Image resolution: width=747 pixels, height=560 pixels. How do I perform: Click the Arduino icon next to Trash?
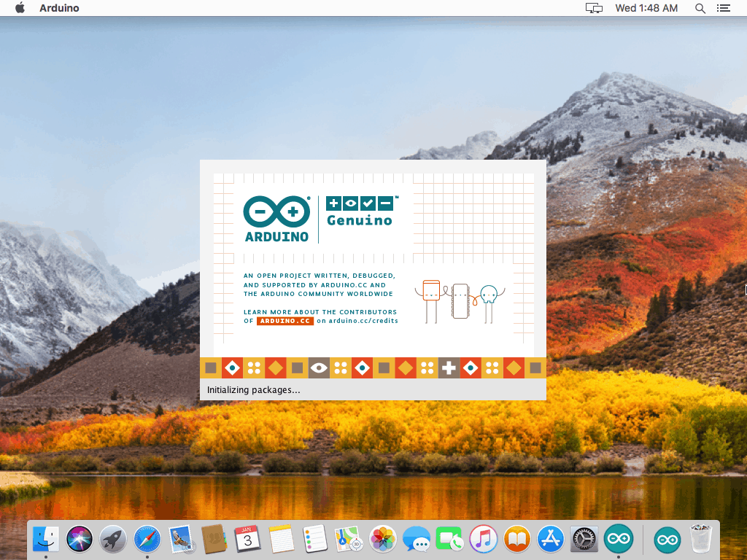(x=667, y=539)
